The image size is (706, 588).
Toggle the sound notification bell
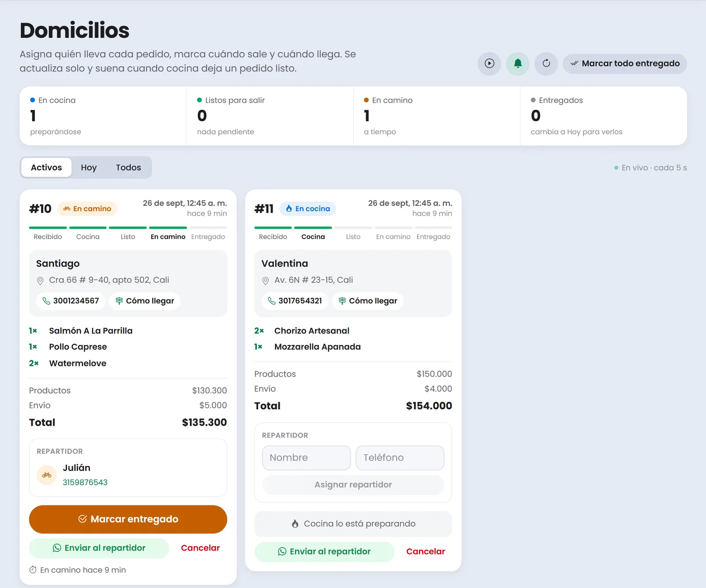(518, 64)
